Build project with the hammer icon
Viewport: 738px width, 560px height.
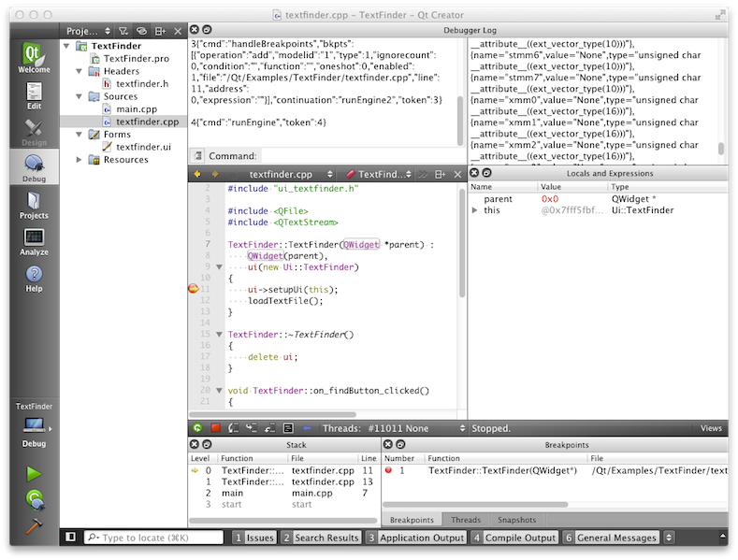[x=34, y=525]
